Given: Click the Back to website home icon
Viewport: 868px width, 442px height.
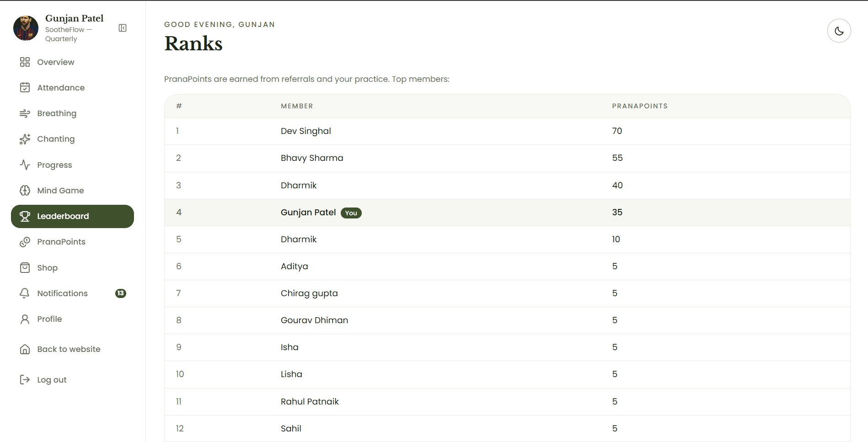Looking at the screenshot, I should pyautogui.click(x=25, y=349).
